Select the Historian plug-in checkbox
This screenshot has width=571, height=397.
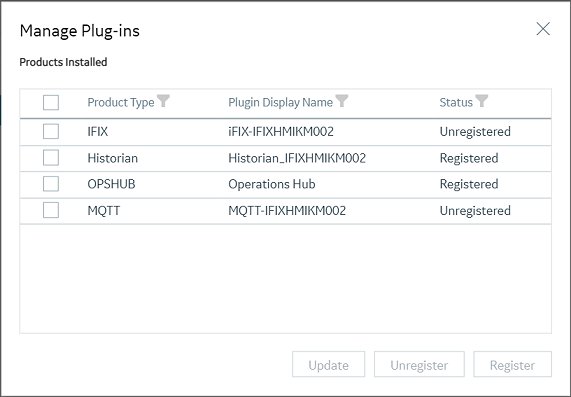(51, 158)
